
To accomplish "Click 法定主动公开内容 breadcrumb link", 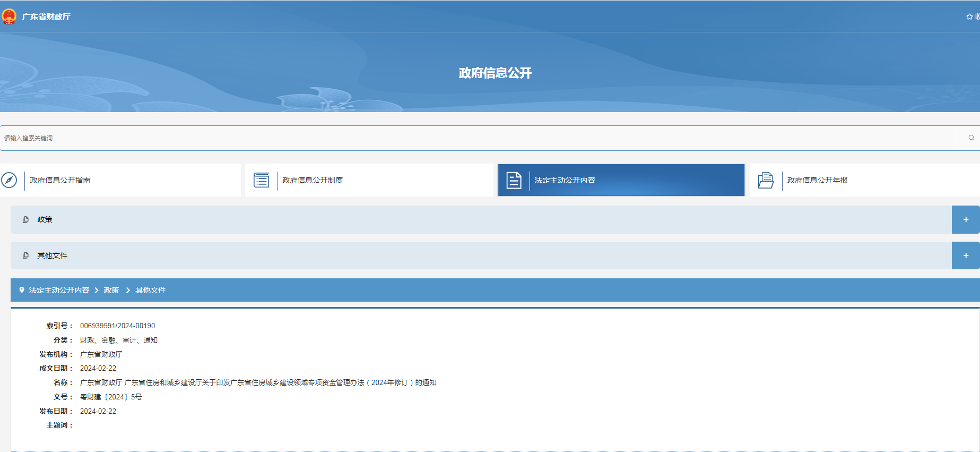I will tap(59, 290).
